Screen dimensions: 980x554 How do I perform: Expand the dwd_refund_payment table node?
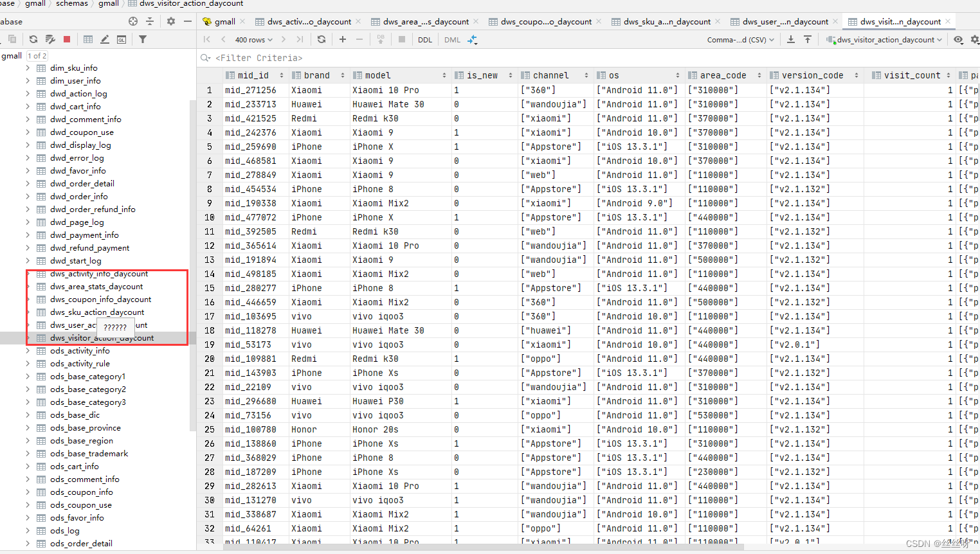28,247
